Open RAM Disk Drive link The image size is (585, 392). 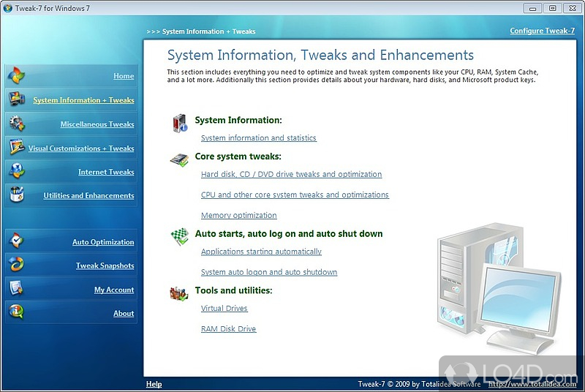[228, 328]
